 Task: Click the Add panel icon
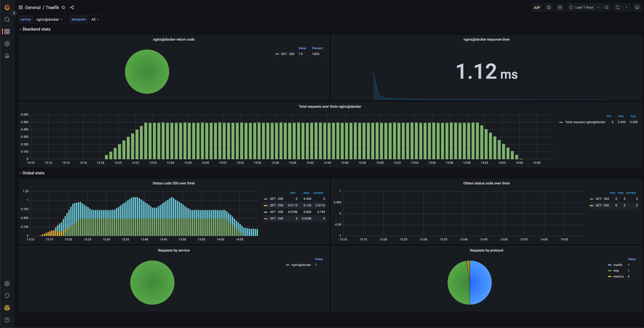537,7
